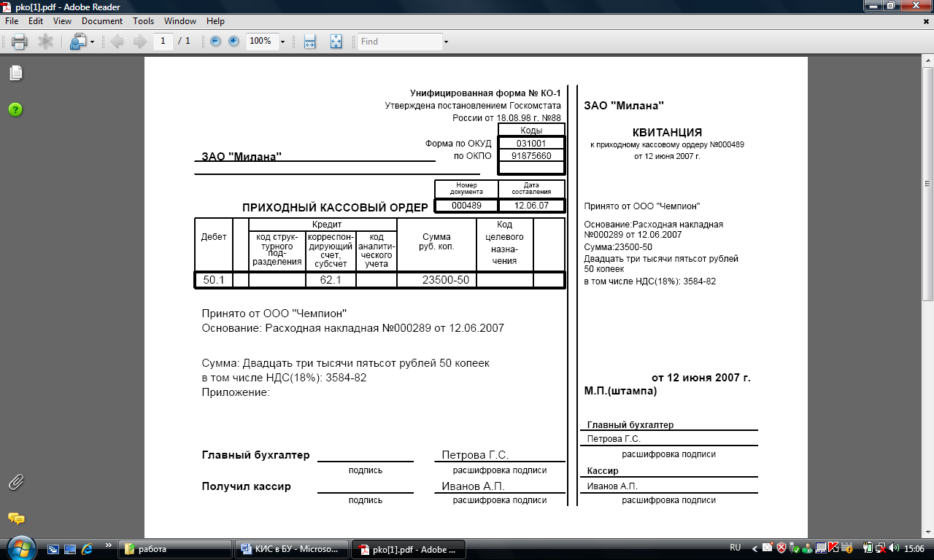This screenshot has height=560, width=934.
Task: Click the RU language indicator
Action: pyautogui.click(x=736, y=548)
